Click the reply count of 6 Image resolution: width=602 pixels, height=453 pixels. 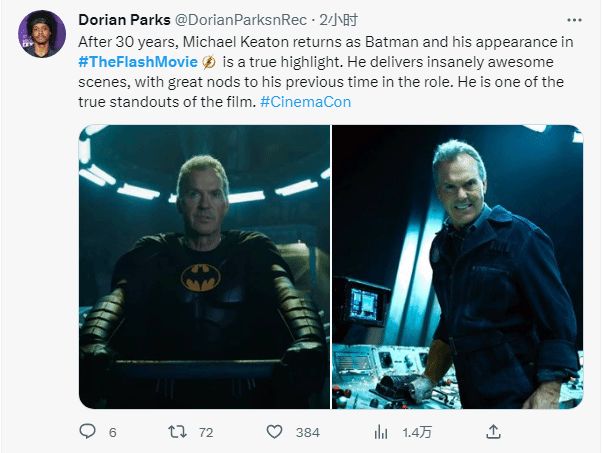[112, 433]
